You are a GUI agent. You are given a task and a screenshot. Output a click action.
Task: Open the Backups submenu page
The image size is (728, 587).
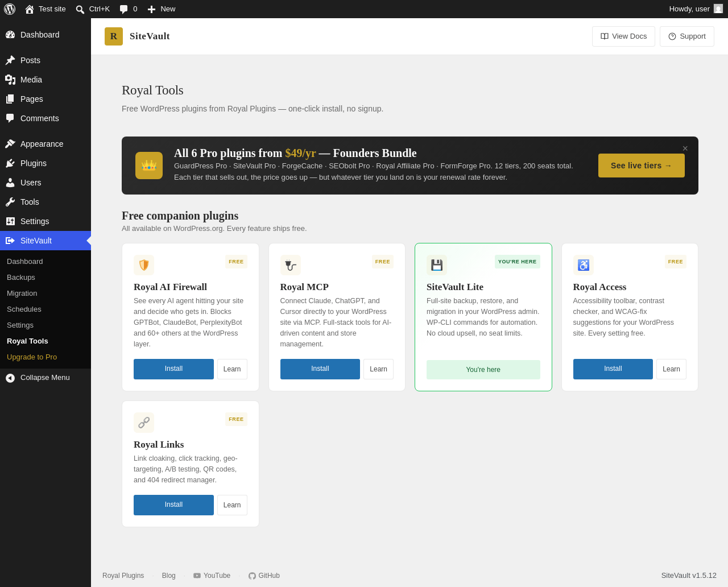coord(45,278)
